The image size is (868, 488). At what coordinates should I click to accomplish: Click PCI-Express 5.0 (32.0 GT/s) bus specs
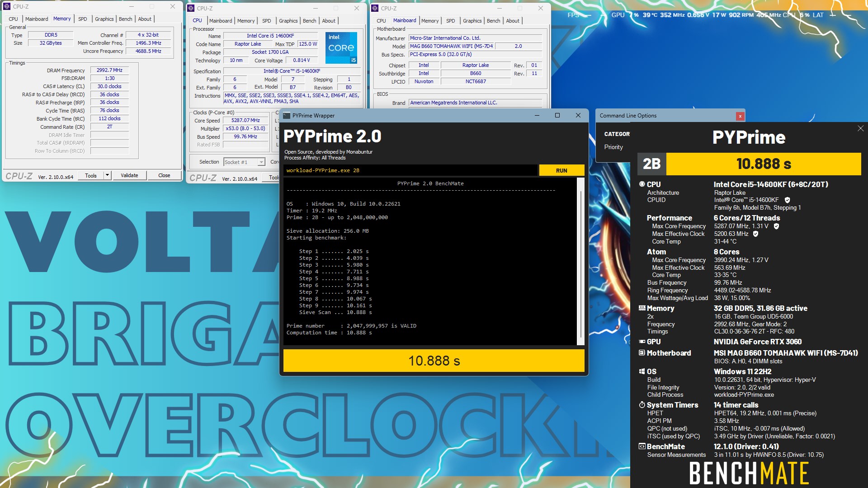click(x=476, y=54)
